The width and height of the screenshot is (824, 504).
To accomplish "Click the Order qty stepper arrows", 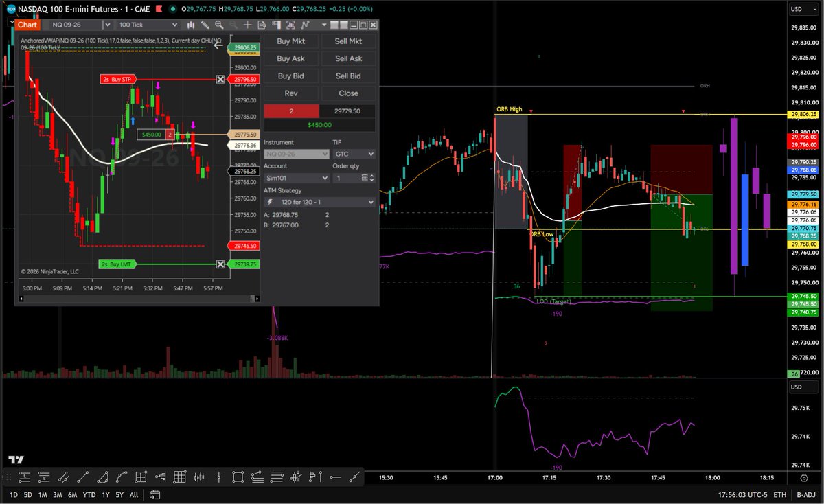I will click(x=372, y=178).
